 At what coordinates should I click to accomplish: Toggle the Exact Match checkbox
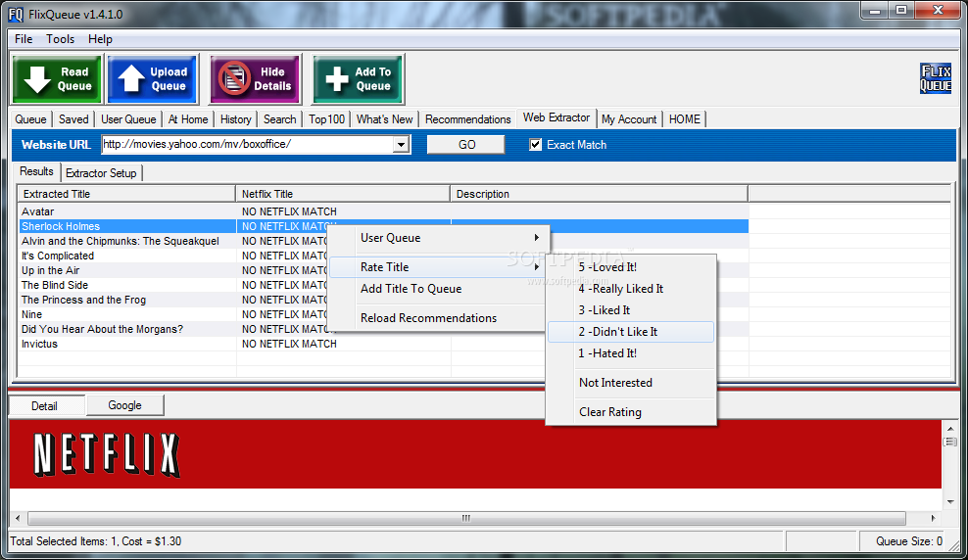pos(535,145)
